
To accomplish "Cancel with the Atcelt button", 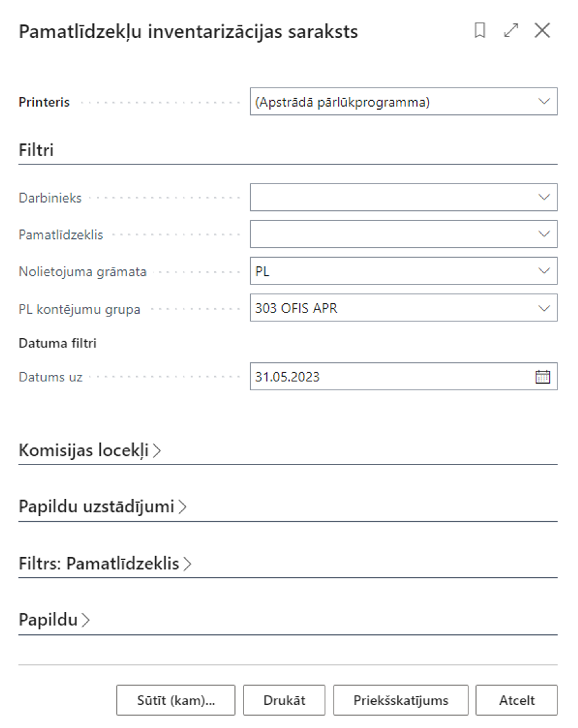I will pyautogui.click(x=516, y=700).
